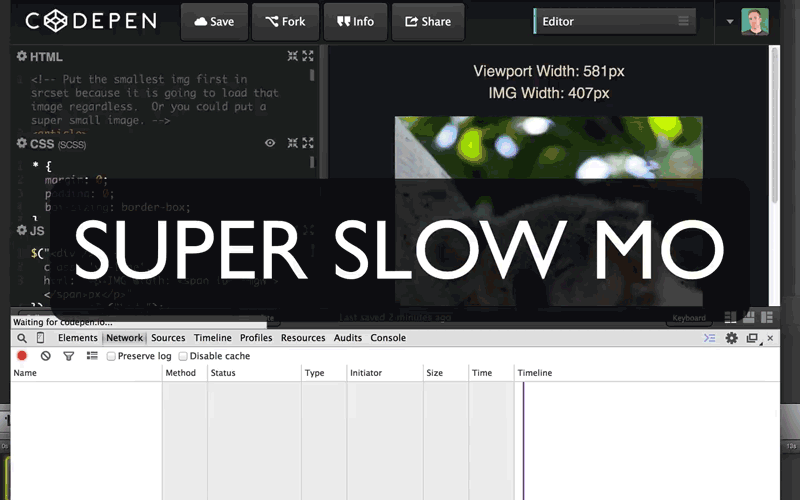This screenshot has height=500, width=800.
Task: Click the DevTools filter funnel icon
Action: (x=69, y=356)
